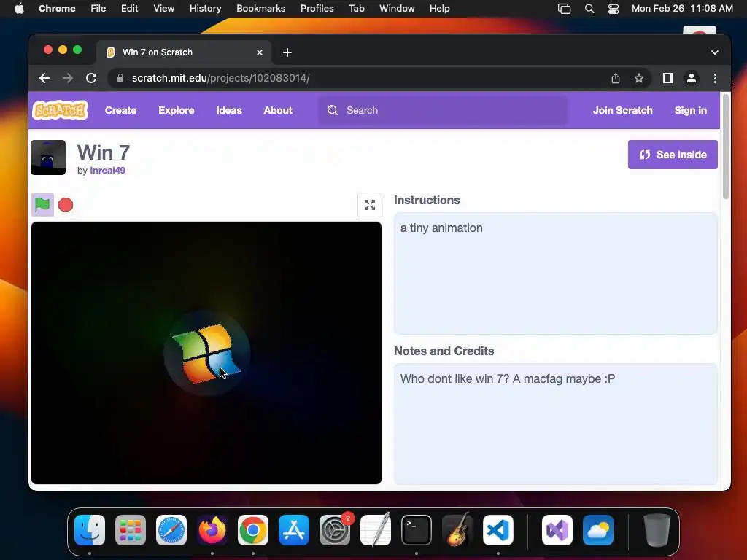Click the Stage Manager menu bar icon
Viewport: 747px width, 560px height.
point(564,8)
